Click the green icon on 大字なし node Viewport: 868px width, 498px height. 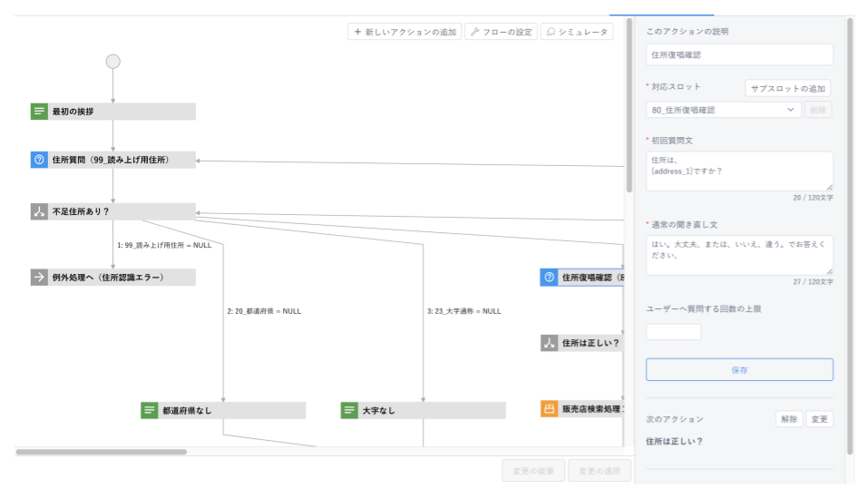coord(349,411)
